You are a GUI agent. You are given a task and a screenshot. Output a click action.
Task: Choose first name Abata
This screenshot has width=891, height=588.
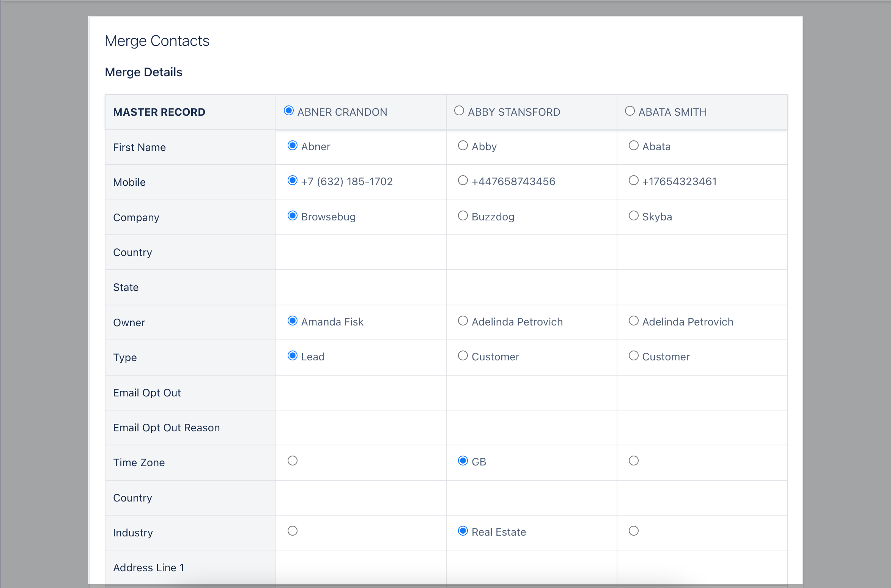point(634,146)
